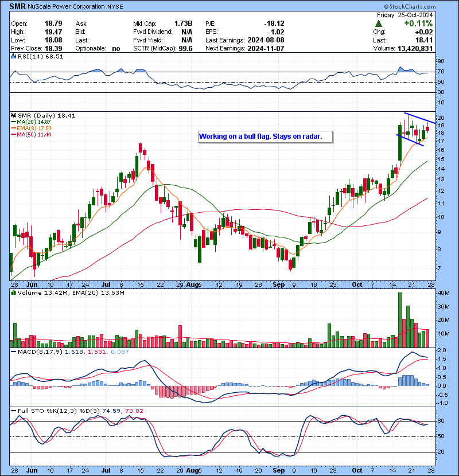Select the EMA(8) 17.50 legend entry
This screenshot has height=476, width=459.
click(x=31, y=128)
